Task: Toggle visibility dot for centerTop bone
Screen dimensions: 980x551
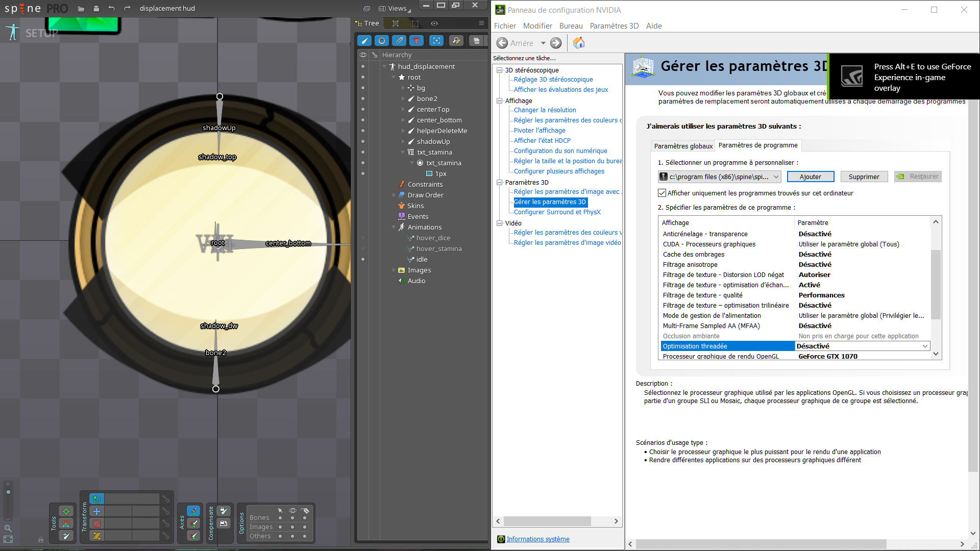Action: (x=363, y=109)
